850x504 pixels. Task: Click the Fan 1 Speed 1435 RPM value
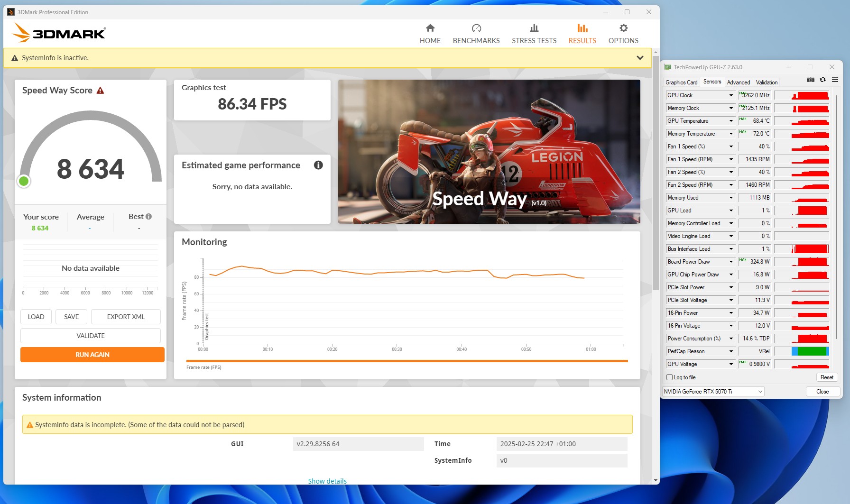755,159
